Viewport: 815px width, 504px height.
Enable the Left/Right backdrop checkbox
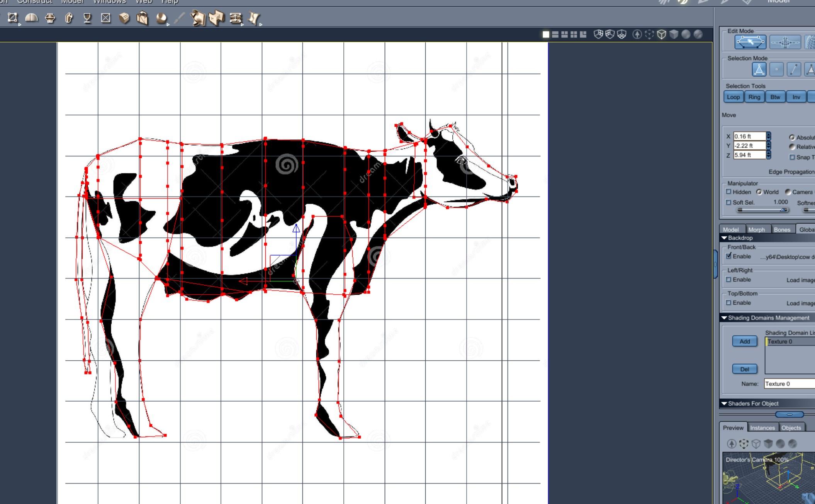coord(728,279)
